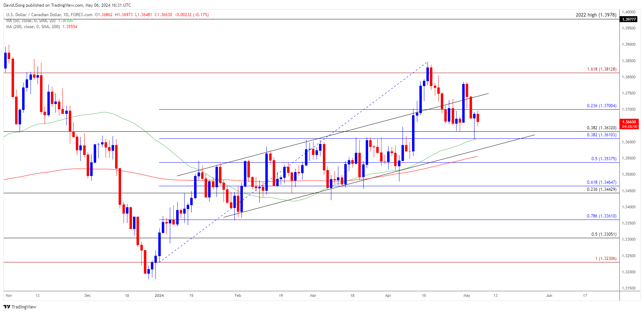This screenshot has width=644, height=313.
Task: Select the 0.382 (1.36320) Fibonacci label
Action: [602, 128]
